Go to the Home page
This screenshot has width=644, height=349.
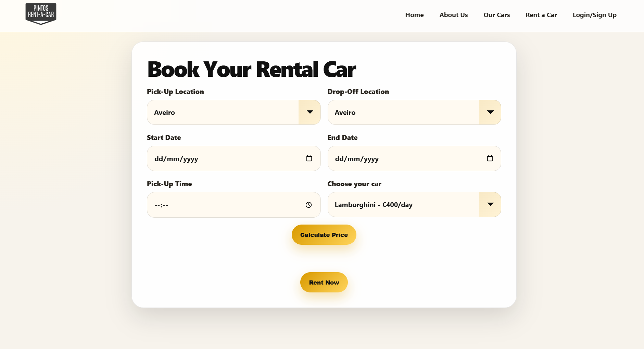click(x=414, y=15)
